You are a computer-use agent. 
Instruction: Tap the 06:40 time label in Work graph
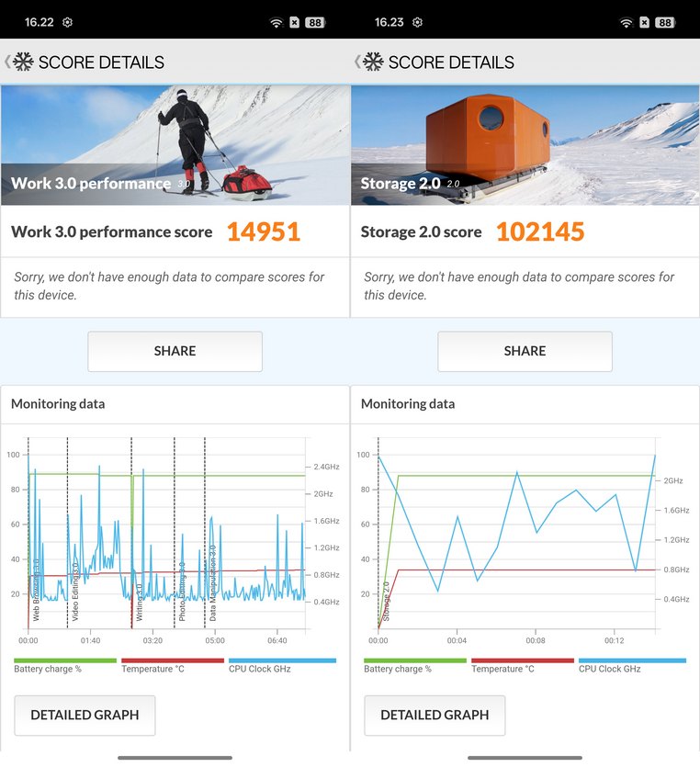coord(277,640)
